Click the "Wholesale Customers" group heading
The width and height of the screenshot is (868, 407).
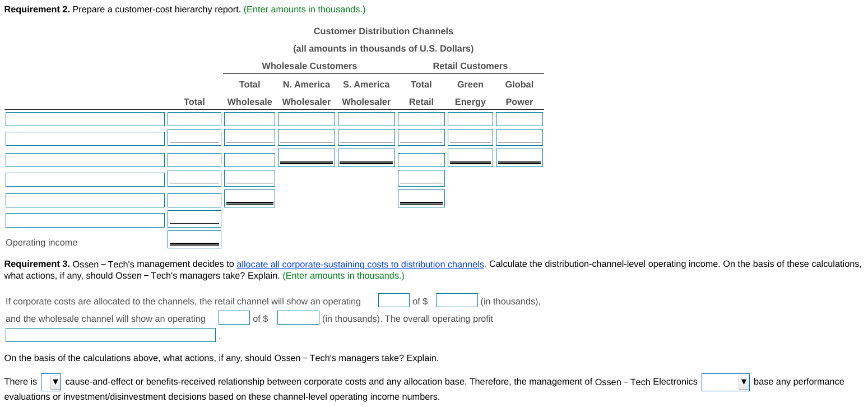(x=309, y=66)
